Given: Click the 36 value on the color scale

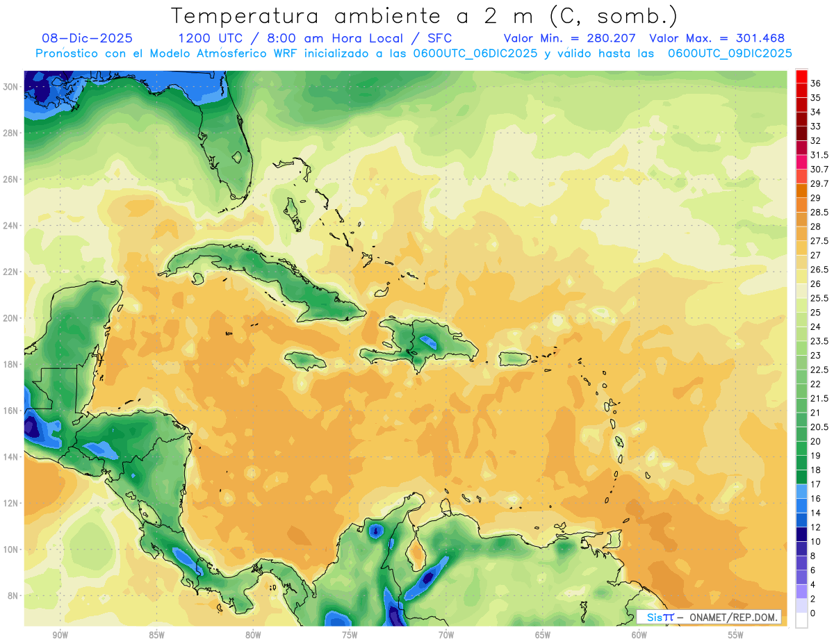Looking at the screenshot, I should (816, 83).
